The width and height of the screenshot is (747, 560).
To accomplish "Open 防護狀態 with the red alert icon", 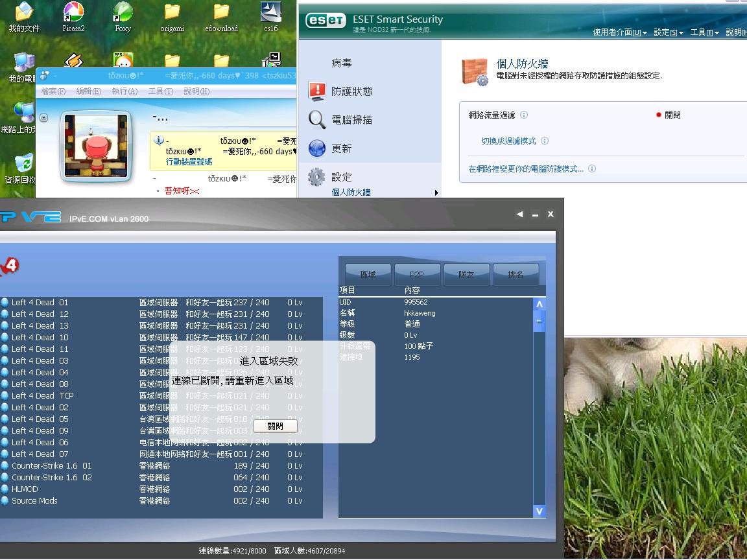I will point(316,91).
